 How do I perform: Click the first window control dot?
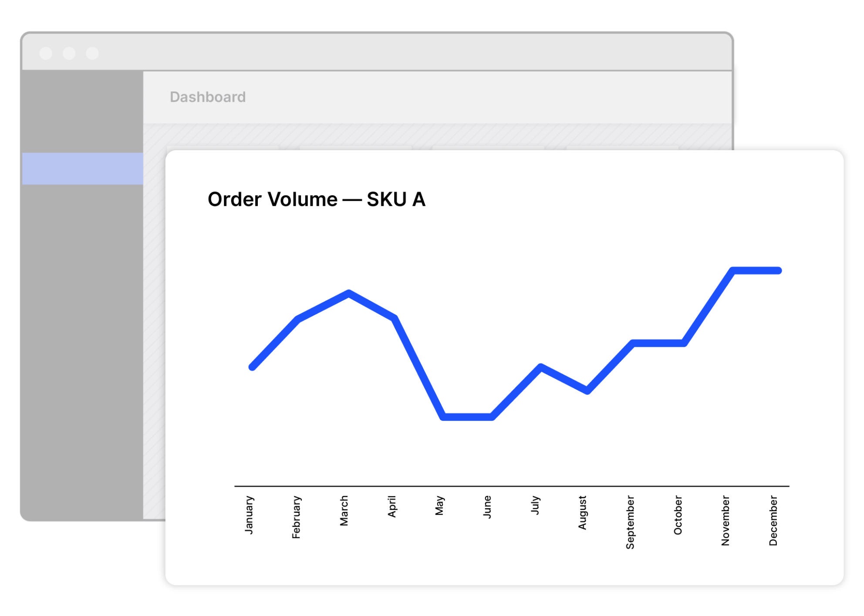pyautogui.click(x=46, y=53)
